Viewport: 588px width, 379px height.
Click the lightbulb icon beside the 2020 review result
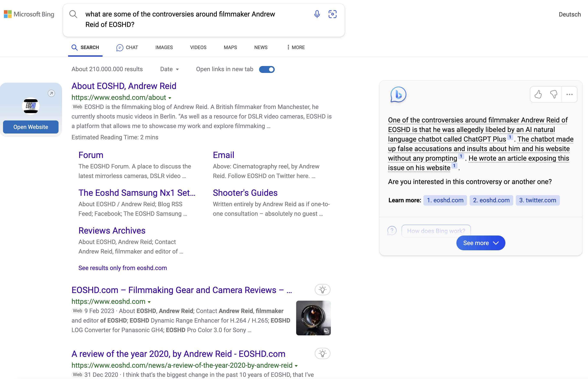[x=322, y=354]
